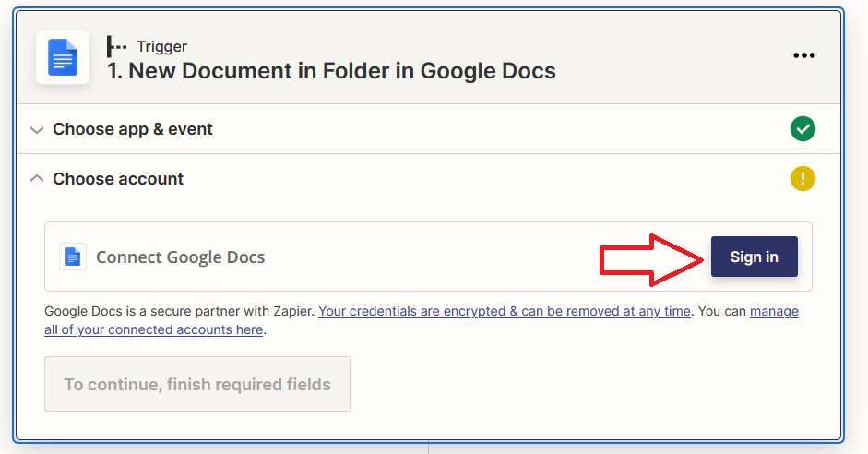868x454 pixels.
Task: Click the step title New Document in Folder
Action: (x=331, y=71)
